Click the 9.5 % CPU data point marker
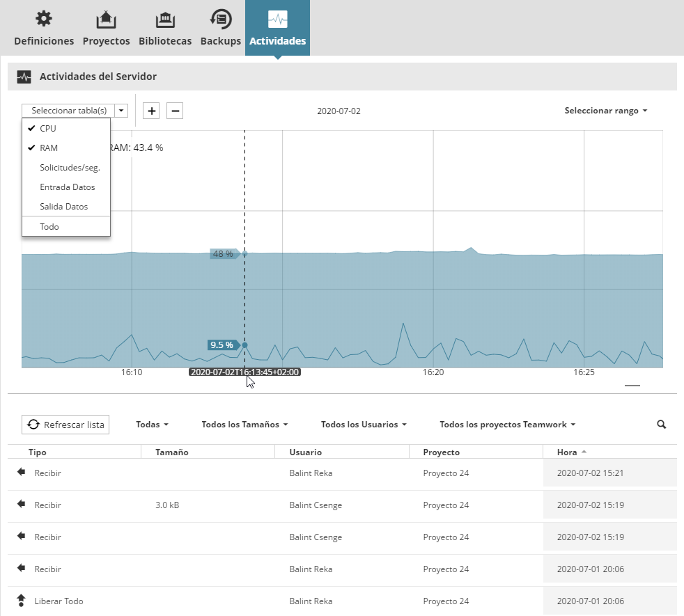Image resolution: width=684 pixels, height=616 pixels. 244,345
